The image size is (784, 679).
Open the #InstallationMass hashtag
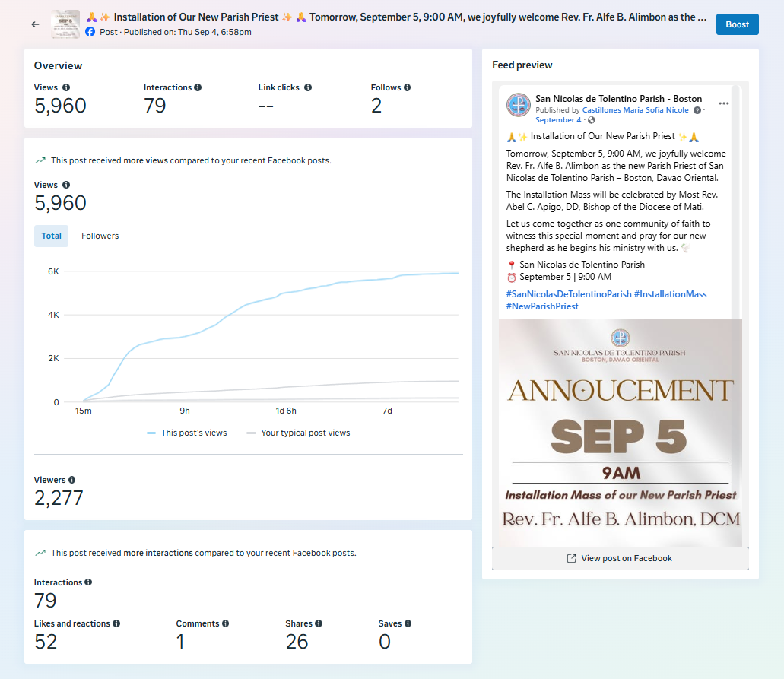pos(671,294)
